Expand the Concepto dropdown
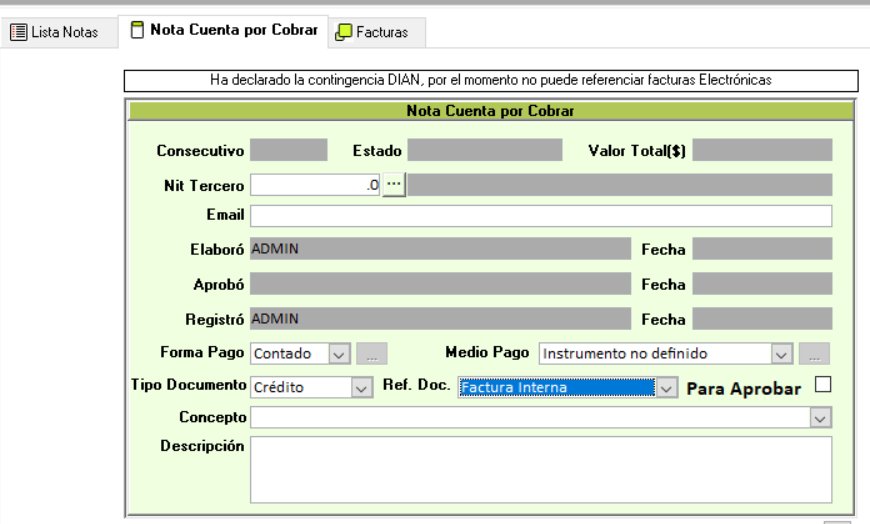The width and height of the screenshot is (870, 524). 821,417
